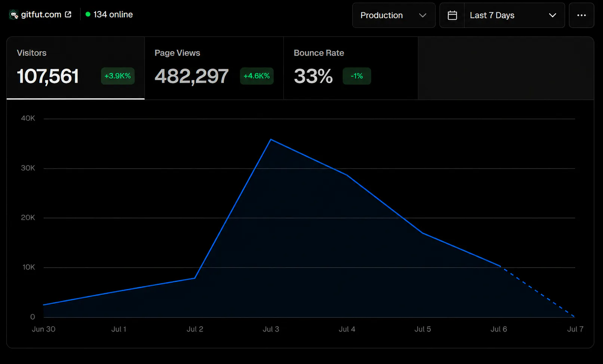Click the green online status dot
Viewport: 603px width, 364px height.
(88, 15)
